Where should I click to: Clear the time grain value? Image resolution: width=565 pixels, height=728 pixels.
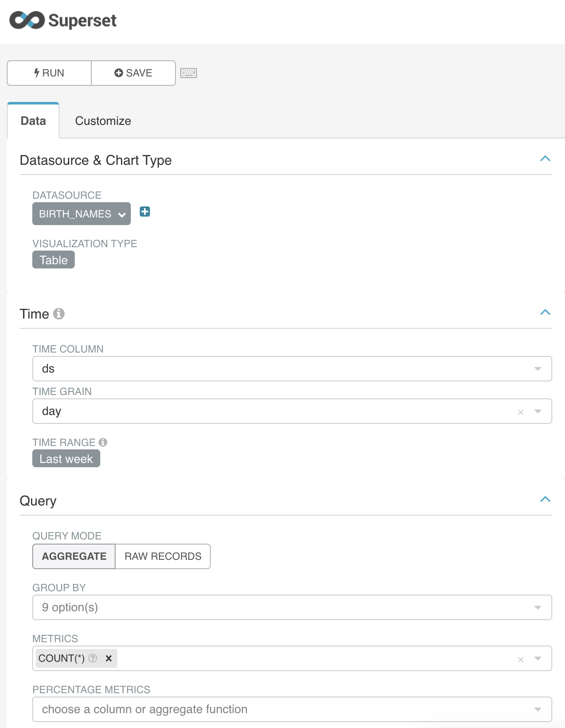coord(520,412)
